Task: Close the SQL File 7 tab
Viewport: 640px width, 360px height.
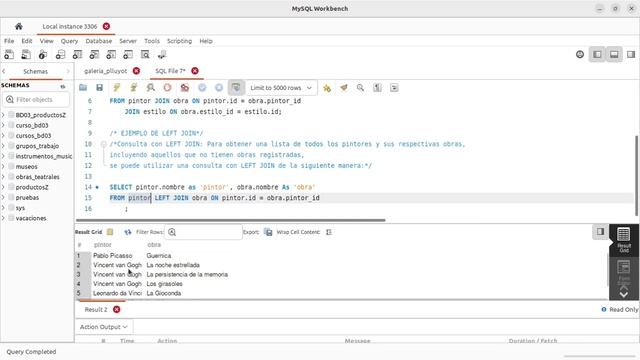Action: [195, 71]
